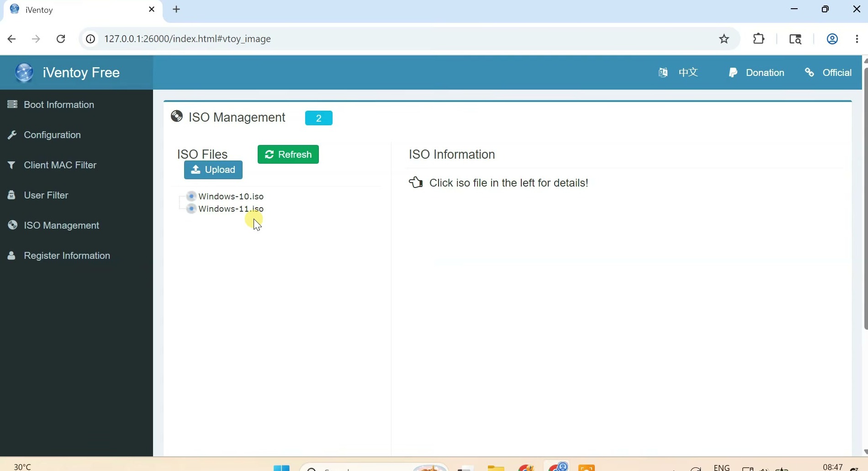Open the Official website link
The width and height of the screenshot is (868, 471).
(837, 73)
